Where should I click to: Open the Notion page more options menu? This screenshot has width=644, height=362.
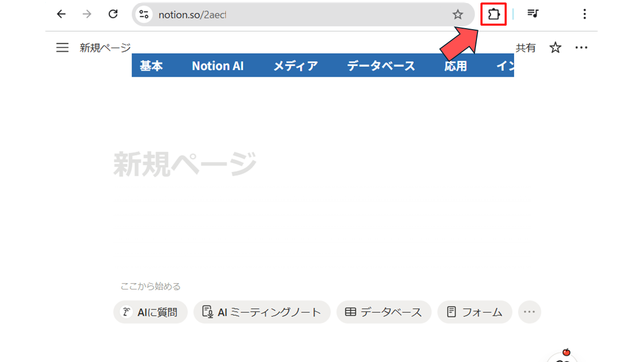point(581,48)
